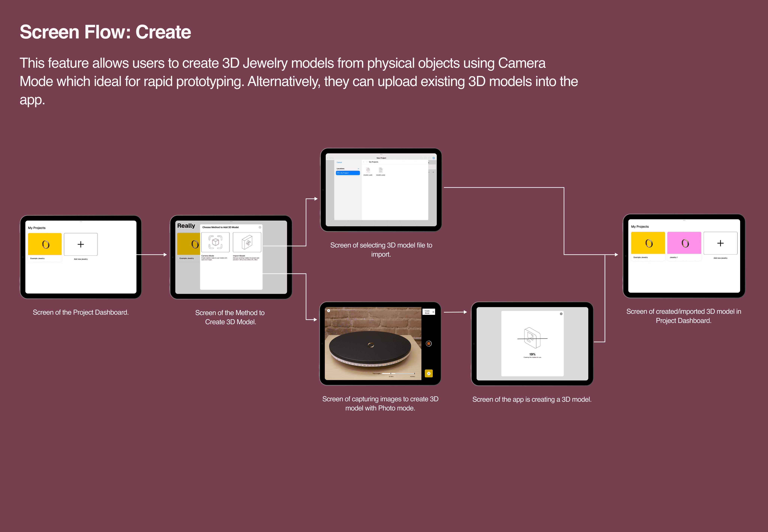
Task: Tap the yellow 31 captured images counter
Action: click(x=429, y=373)
